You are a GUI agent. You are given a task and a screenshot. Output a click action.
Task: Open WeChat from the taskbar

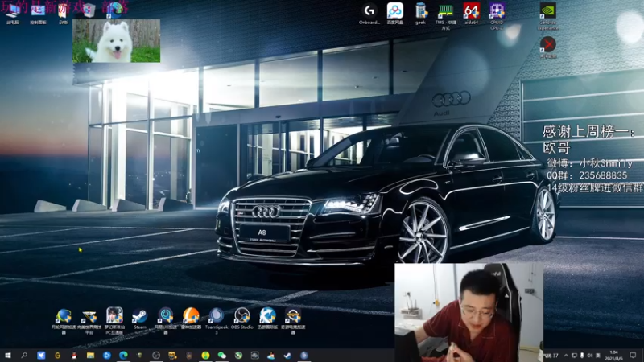222,355
